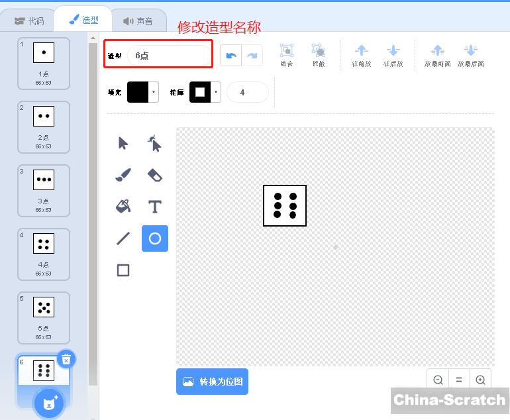
Task: Choose the Line tool
Action: 123,238
